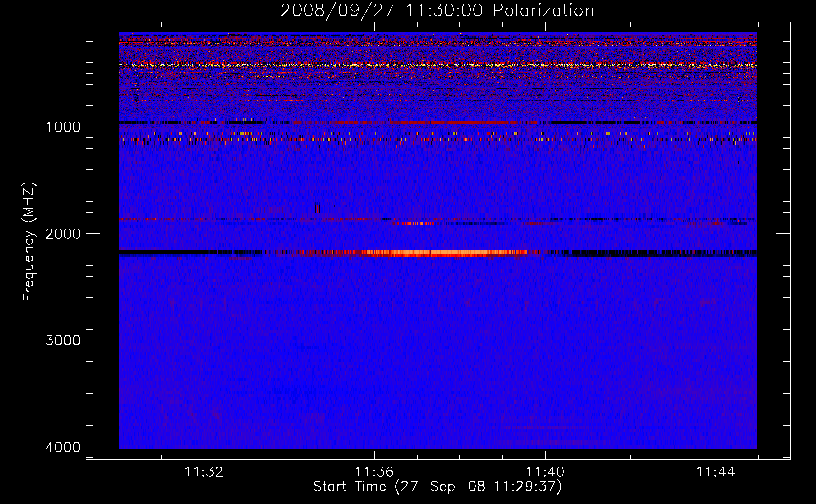Click the 3000 frequency tick label
The height and width of the screenshot is (504, 816).
[63, 340]
